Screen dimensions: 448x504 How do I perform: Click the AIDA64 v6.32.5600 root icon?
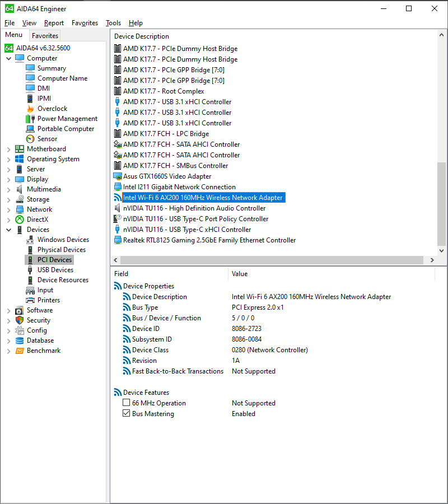tap(9, 48)
